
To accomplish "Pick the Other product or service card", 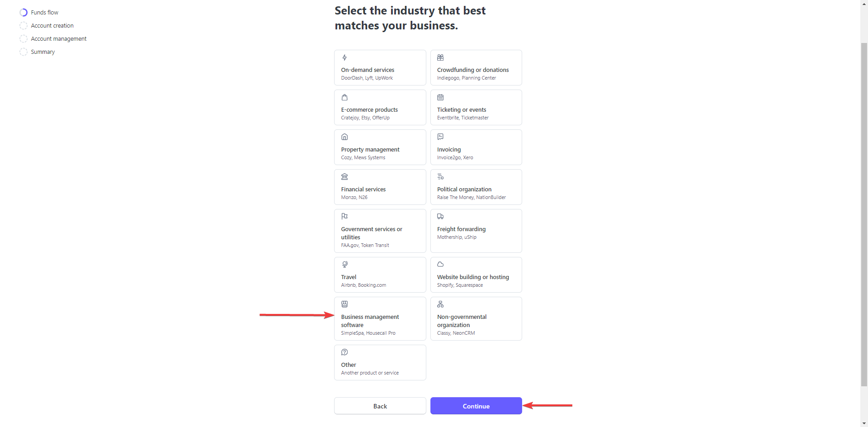I will (x=380, y=363).
